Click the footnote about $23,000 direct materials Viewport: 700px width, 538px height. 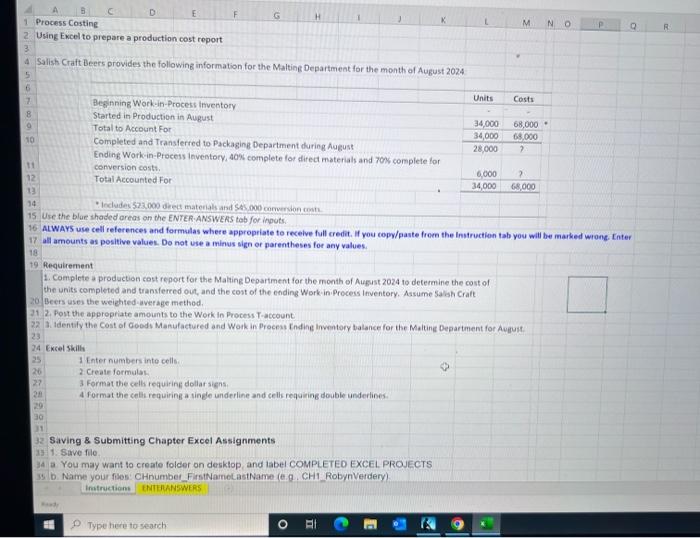(x=208, y=207)
